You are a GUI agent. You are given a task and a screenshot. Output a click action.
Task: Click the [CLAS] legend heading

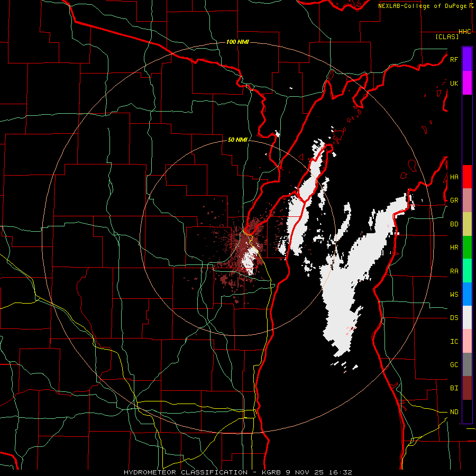(447, 37)
